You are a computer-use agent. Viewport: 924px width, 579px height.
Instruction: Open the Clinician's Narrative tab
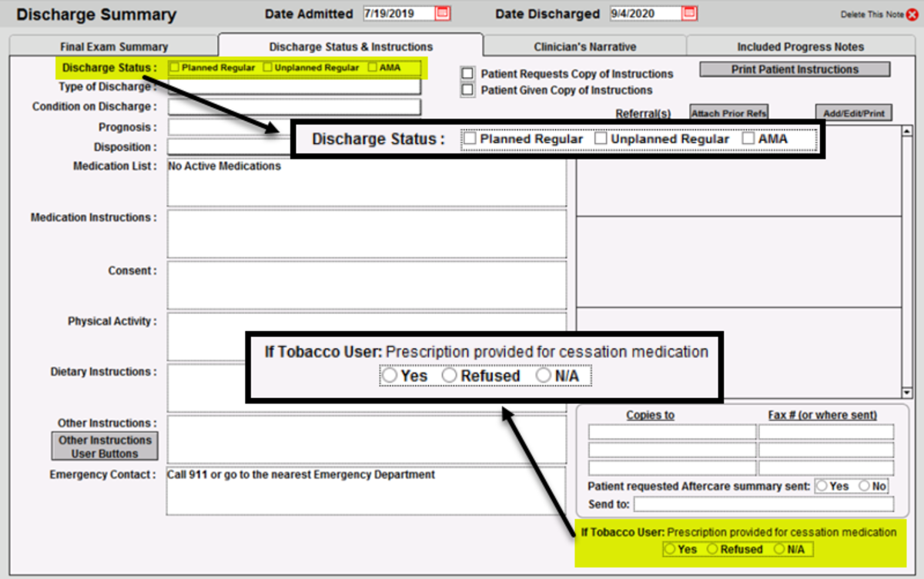pos(584,46)
